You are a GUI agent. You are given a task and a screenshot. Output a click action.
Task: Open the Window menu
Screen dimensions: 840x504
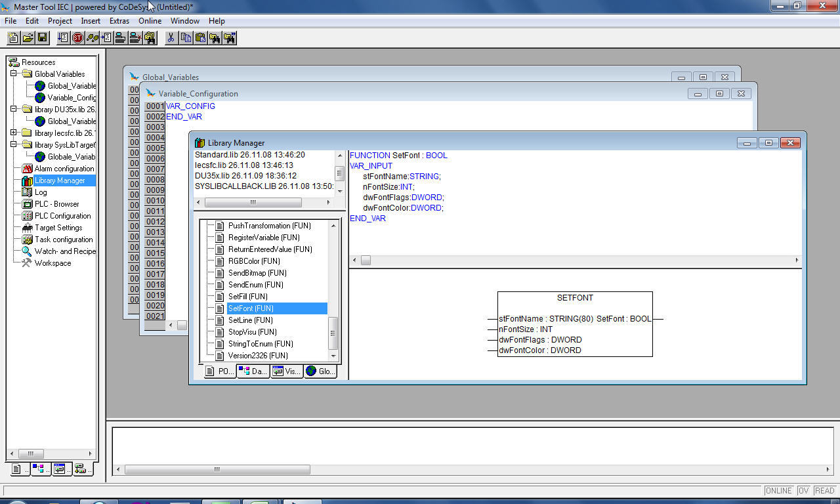coord(185,21)
